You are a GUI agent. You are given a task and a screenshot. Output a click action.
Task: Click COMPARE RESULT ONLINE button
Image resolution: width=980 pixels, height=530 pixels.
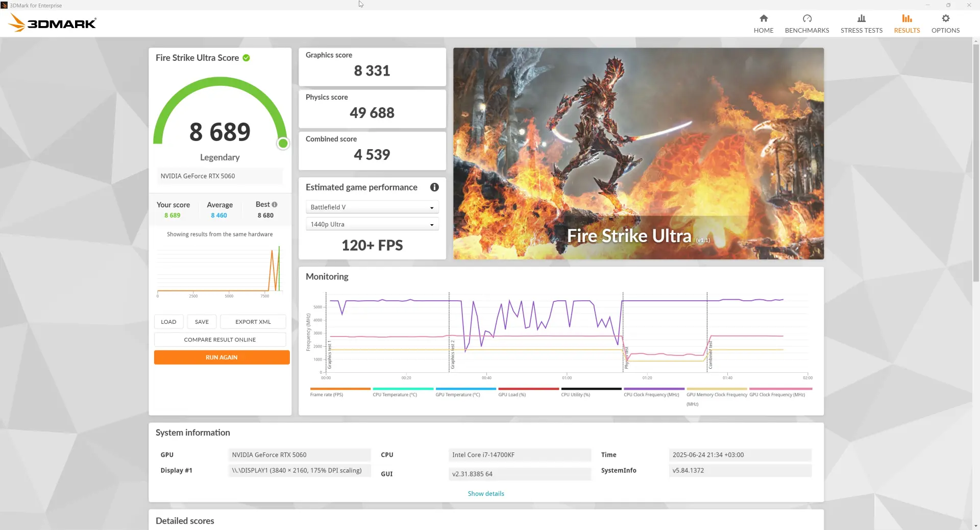pyautogui.click(x=220, y=340)
